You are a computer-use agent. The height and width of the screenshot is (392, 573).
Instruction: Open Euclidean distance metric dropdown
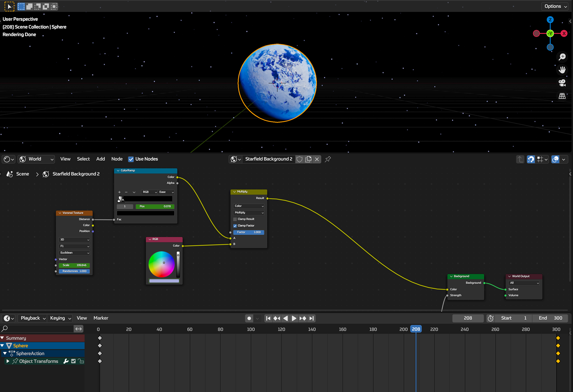pyautogui.click(x=74, y=253)
